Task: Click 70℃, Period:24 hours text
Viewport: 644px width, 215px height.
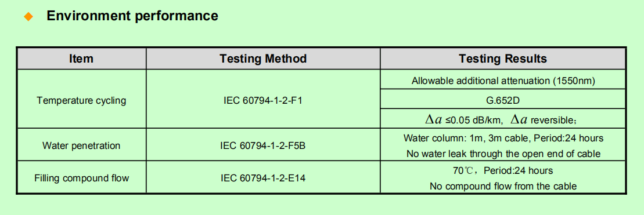Action: [x=503, y=170]
